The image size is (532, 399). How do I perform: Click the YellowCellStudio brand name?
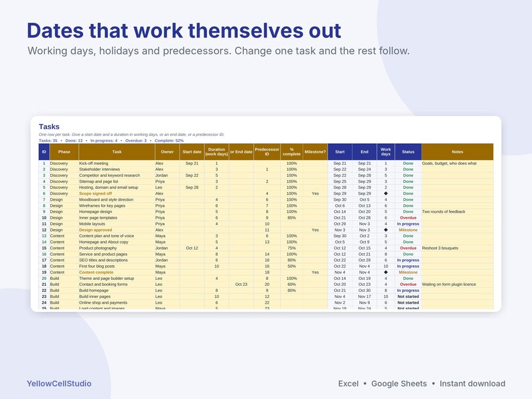[59, 384]
